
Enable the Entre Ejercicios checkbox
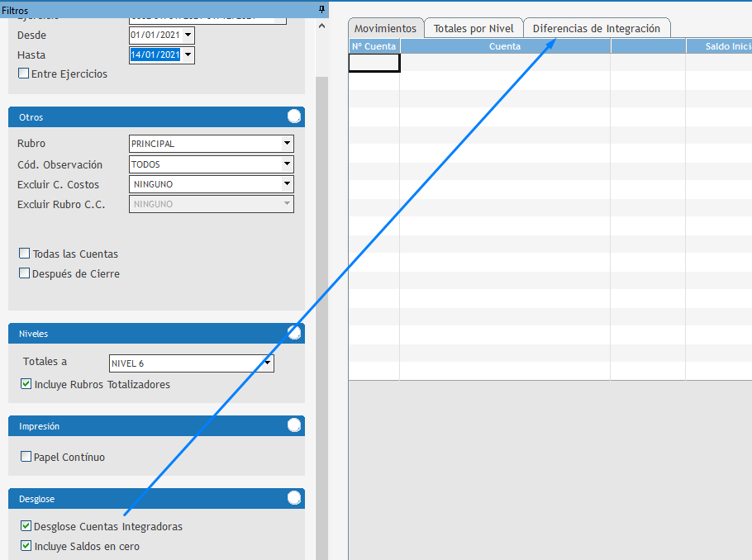24,74
